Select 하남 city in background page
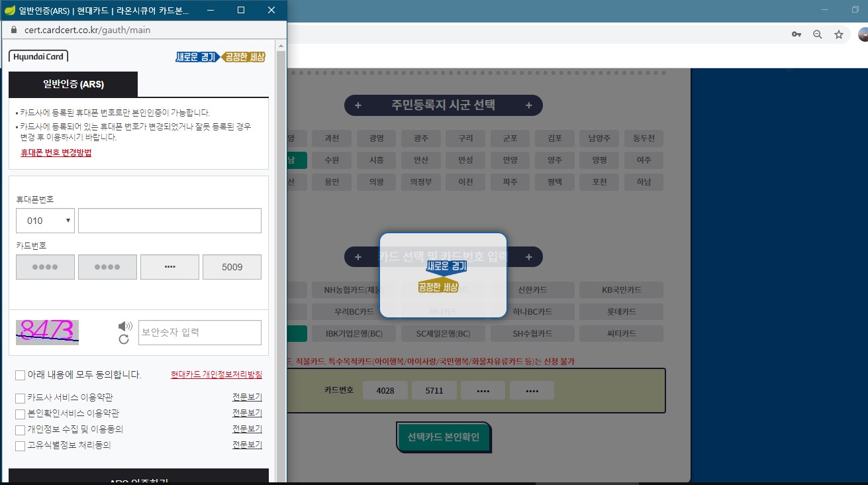Image resolution: width=868 pixels, height=485 pixels. [x=644, y=182]
